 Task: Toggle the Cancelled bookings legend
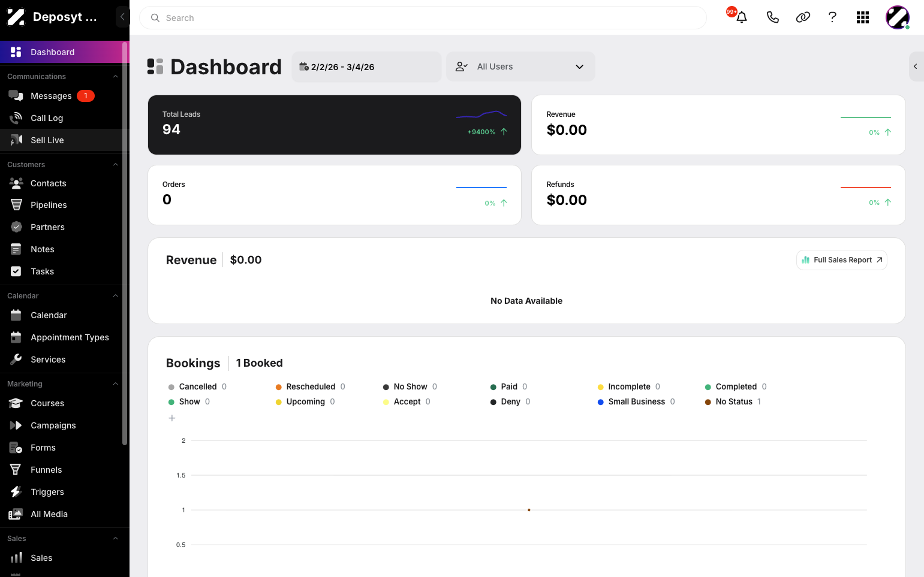pos(197,387)
